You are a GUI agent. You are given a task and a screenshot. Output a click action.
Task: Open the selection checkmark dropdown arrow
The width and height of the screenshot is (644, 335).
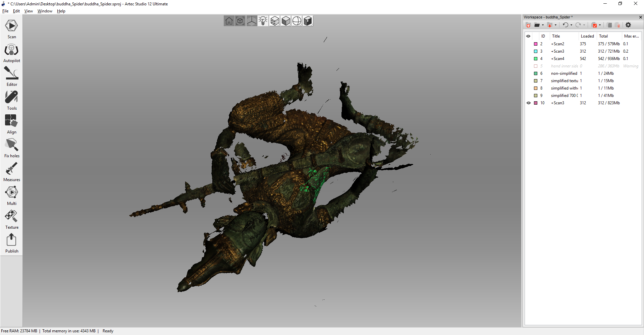(600, 25)
